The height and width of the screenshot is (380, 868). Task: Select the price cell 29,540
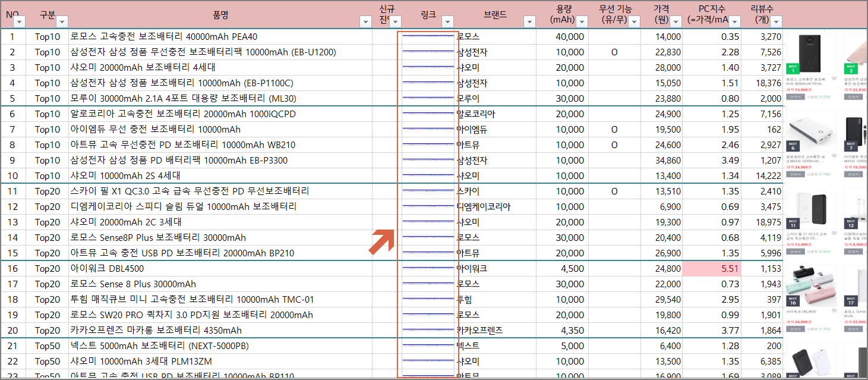click(x=661, y=299)
